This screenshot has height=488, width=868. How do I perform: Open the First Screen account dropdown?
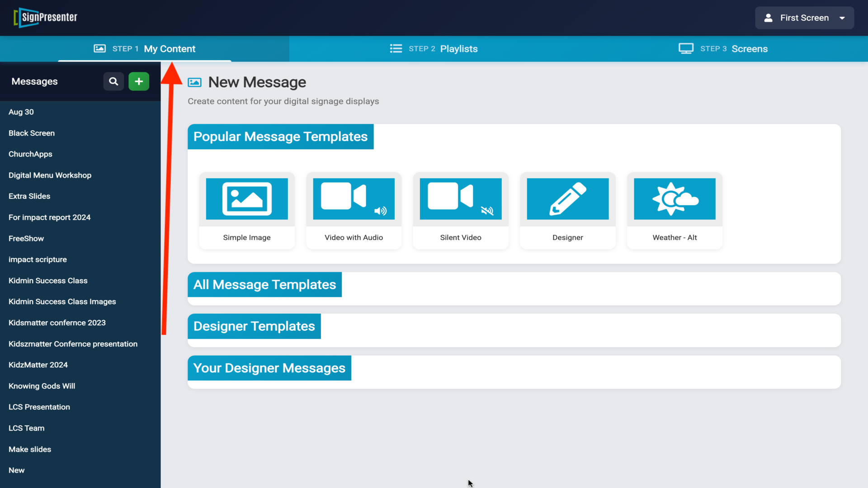(804, 18)
